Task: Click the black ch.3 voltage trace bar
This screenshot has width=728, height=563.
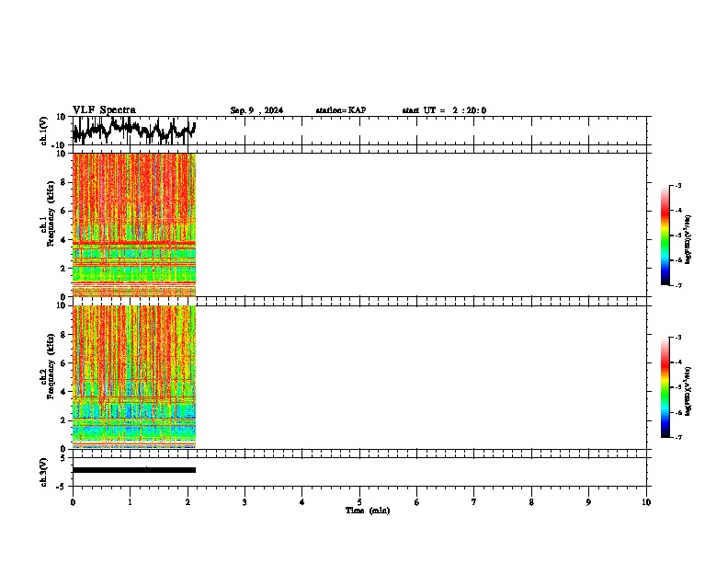Action: point(134,470)
